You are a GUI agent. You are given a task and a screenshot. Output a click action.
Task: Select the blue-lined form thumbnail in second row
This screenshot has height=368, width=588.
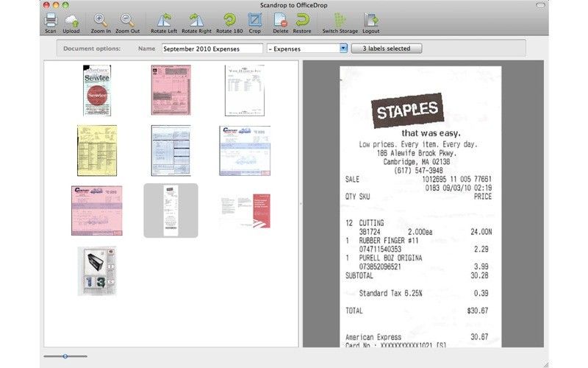pyautogui.click(x=171, y=151)
